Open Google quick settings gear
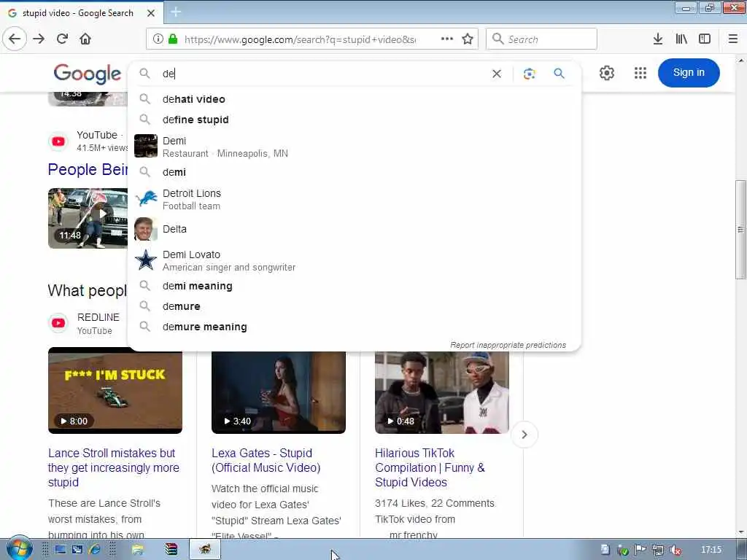The height and width of the screenshot is (560, 747). (x=606, y=73)
